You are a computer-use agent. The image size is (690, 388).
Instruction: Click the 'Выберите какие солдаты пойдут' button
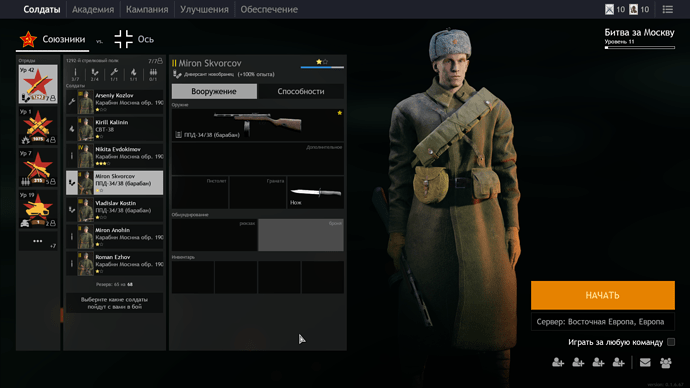coord(114,303)
